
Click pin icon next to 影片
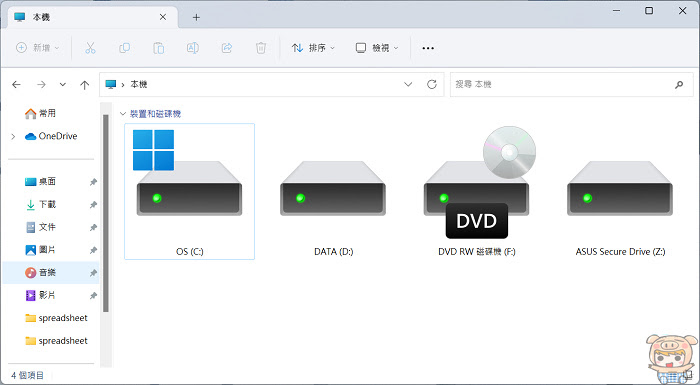[93, 296]
